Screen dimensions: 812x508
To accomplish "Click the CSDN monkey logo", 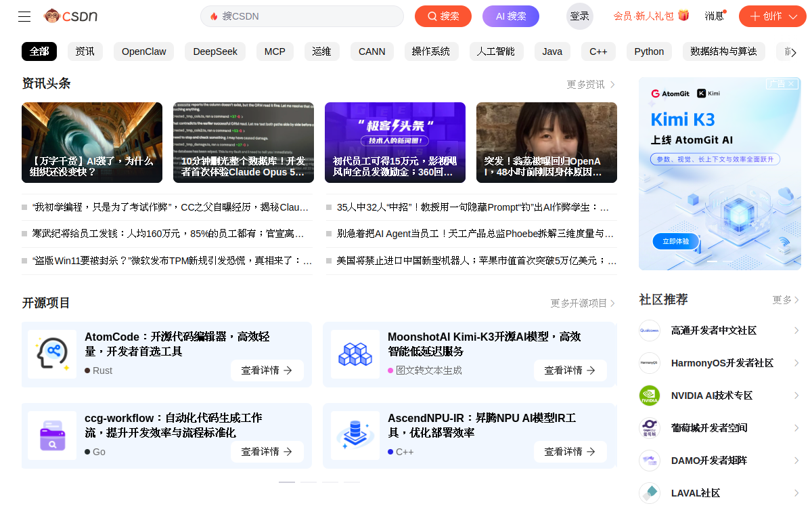I will [x=70, y=16].
